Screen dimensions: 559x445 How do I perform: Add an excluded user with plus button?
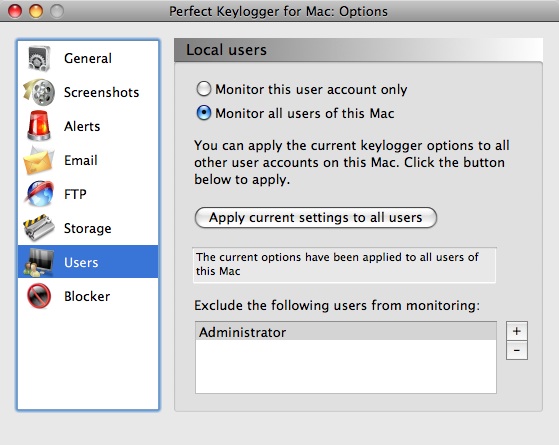click(517, 331)
